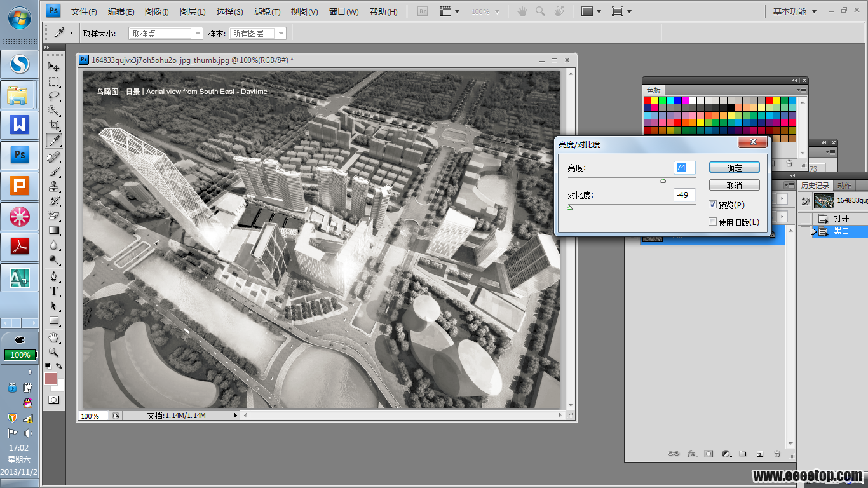
Task: Select the Clone Stamp tool
Action: click(54, 186)
